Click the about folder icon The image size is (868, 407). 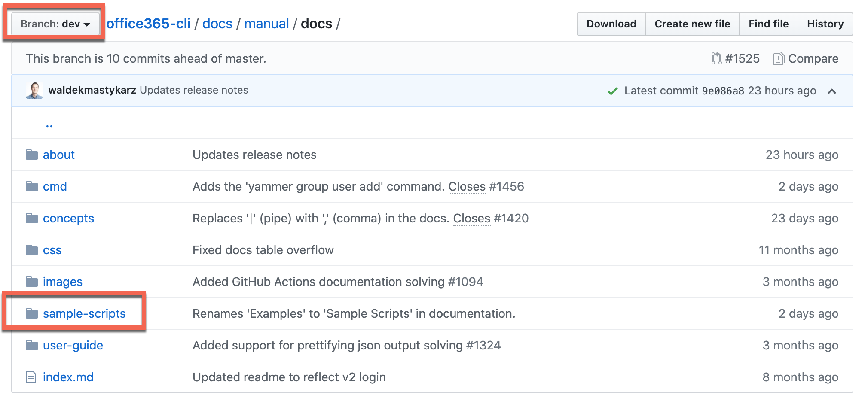coord(31,155)
